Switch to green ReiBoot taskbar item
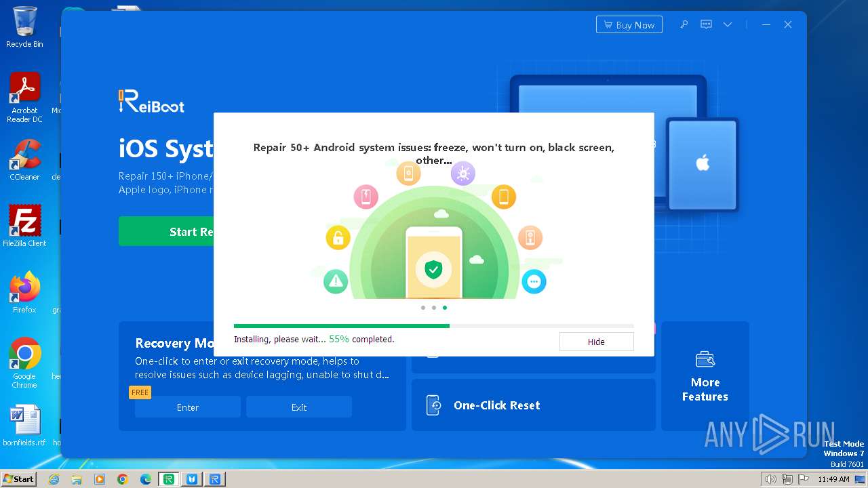The image size is (868, 488). tap(169, 479)
